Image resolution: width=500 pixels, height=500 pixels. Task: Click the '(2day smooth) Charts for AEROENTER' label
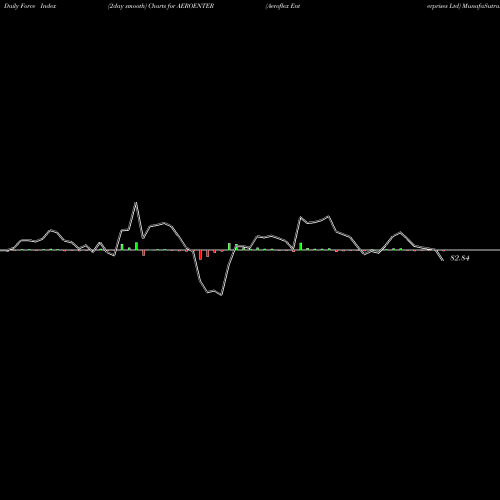(161, 6)
